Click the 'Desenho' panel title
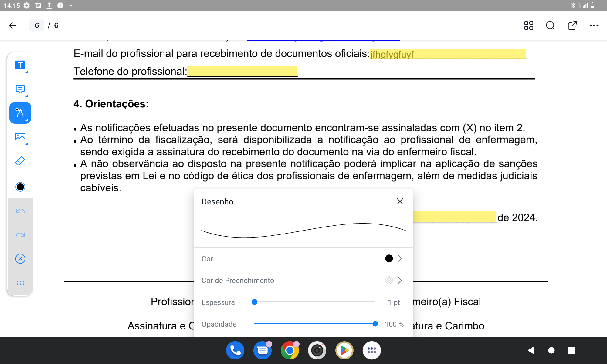 217,202
